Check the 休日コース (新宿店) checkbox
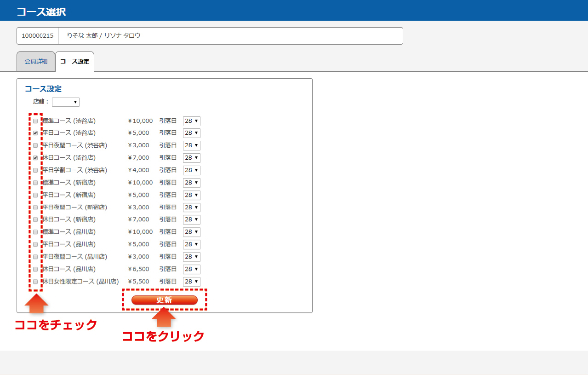The width and height of the screenshot is (588, 375). tap(35, 219)
